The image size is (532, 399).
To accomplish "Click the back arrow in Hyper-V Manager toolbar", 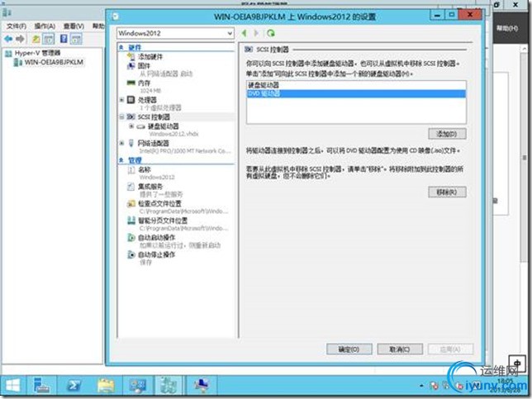I will click(8, 39).
